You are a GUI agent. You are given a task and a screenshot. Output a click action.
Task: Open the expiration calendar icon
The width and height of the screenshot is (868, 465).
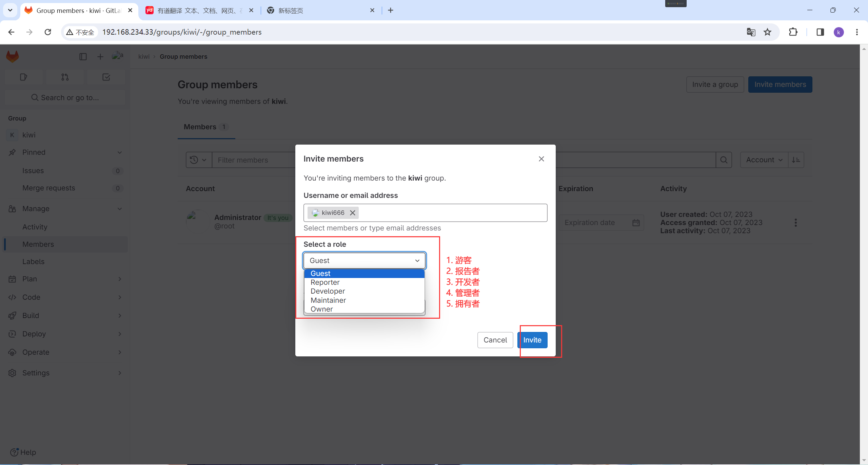(636, 223)
